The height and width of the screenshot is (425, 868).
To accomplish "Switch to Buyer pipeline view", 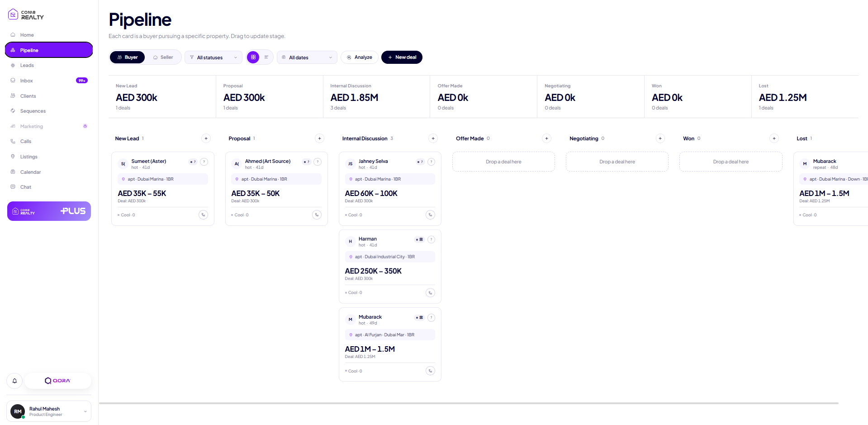I will pos(128,57).
